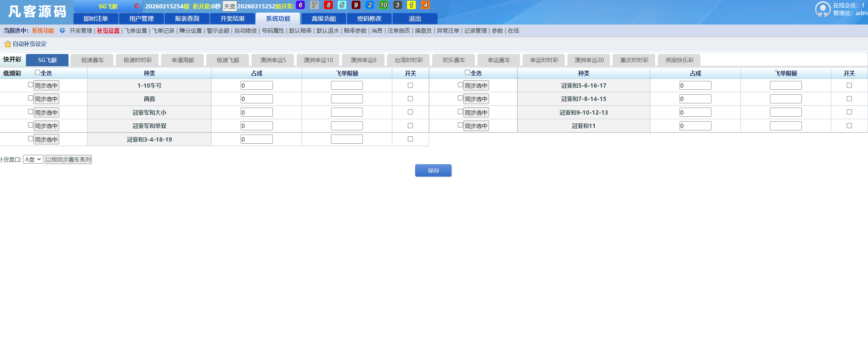
Task: Check the 全选 checkbox in the left table
Action: [37, 72]
